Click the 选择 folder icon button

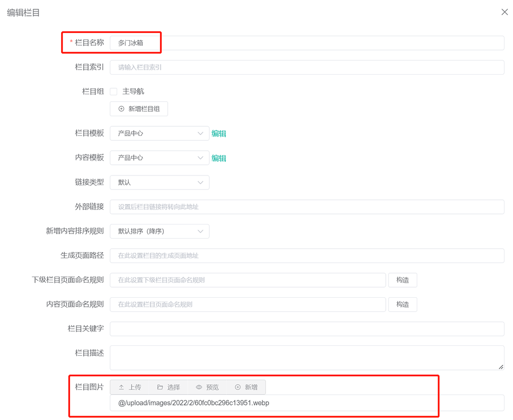point(168,387)
